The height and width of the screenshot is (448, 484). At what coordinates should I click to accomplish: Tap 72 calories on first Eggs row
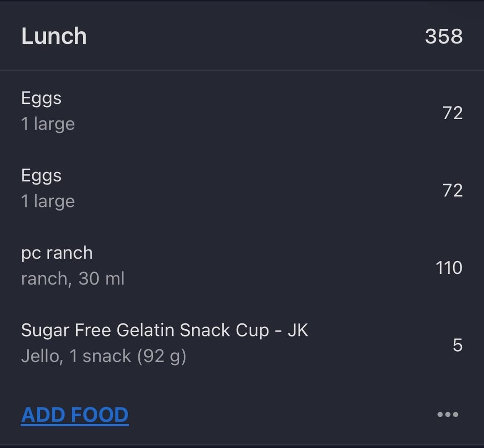pos(453,112)
